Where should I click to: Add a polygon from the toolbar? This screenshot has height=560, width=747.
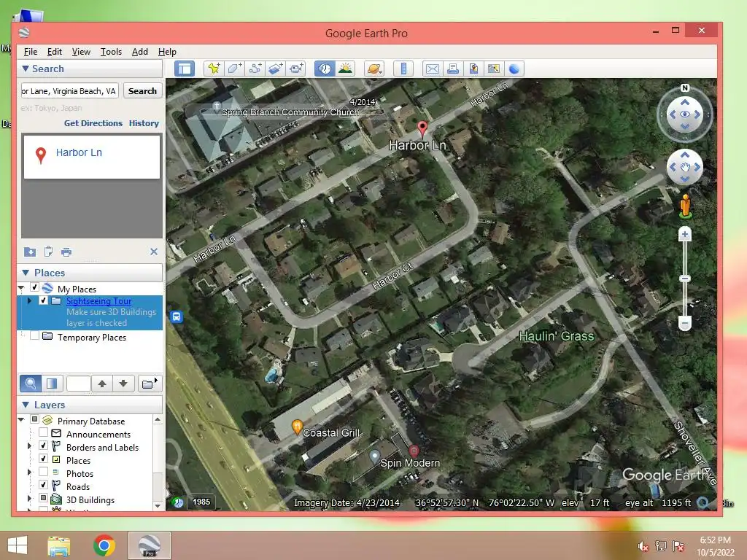click(234, 69)
